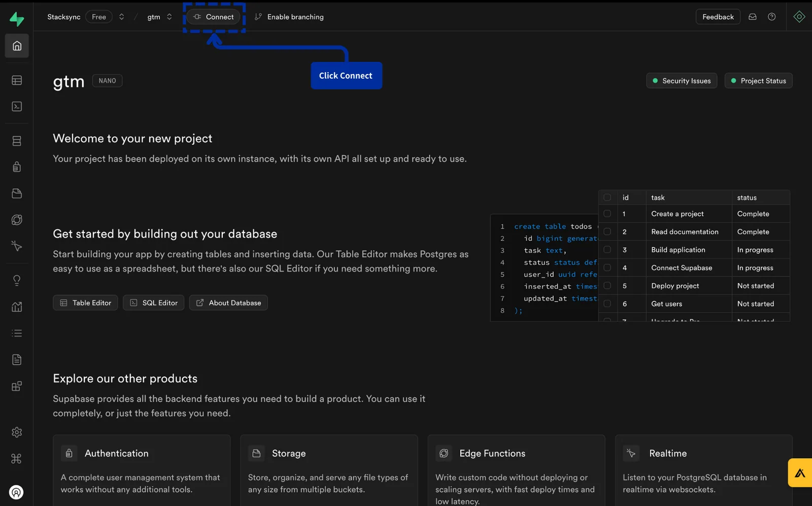The image size is (812, 506).
Task: Open the Edge Functions product card title
Action: pos(492,453)
